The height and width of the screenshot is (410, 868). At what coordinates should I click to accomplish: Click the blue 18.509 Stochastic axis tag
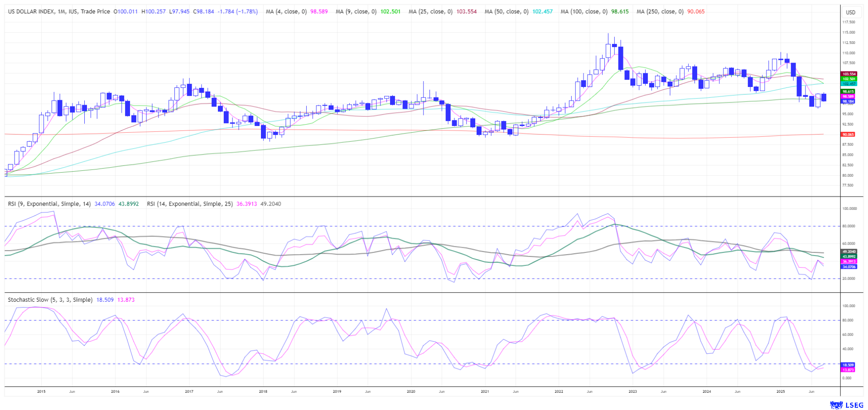(x=848, y=365)
